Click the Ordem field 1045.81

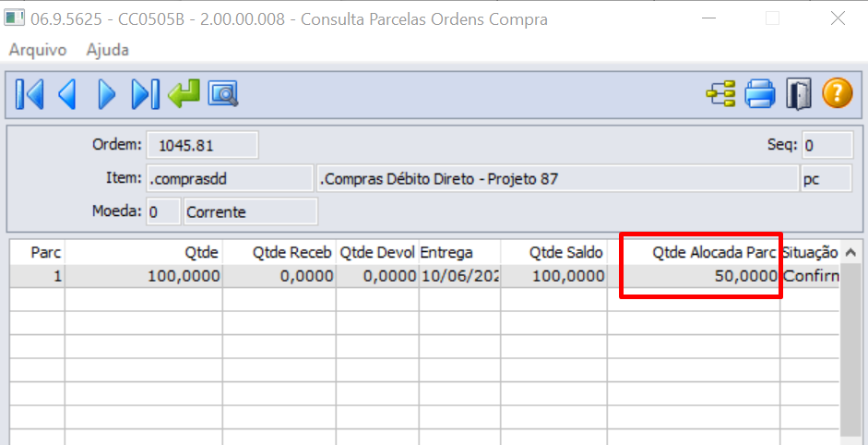[202, 146]
